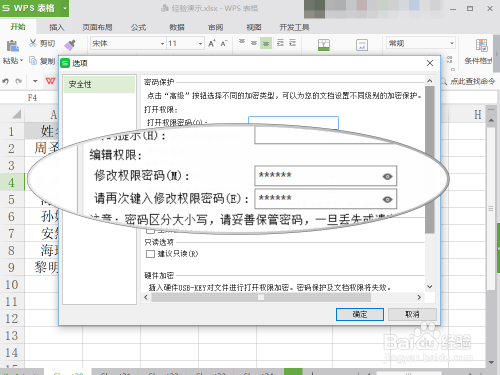Open the 开发工具 ribbon tab

[294, 27]
